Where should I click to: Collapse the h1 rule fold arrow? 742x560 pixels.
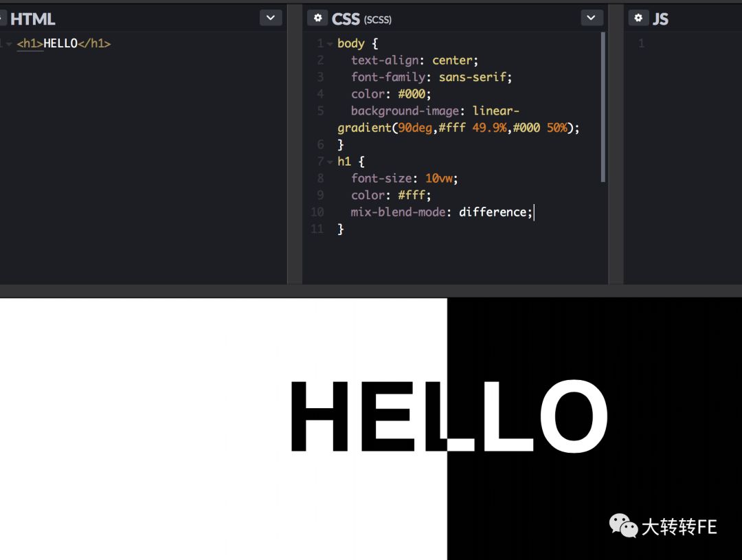pos(330,162)
